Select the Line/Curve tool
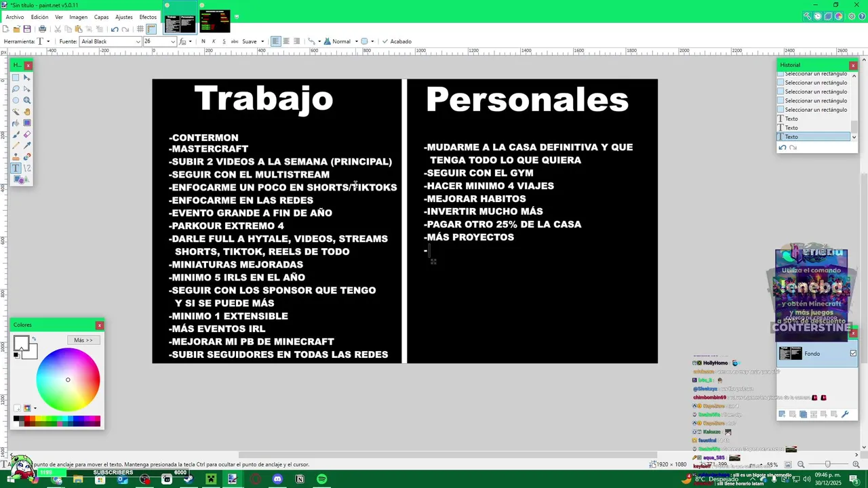 pos(27,168)
